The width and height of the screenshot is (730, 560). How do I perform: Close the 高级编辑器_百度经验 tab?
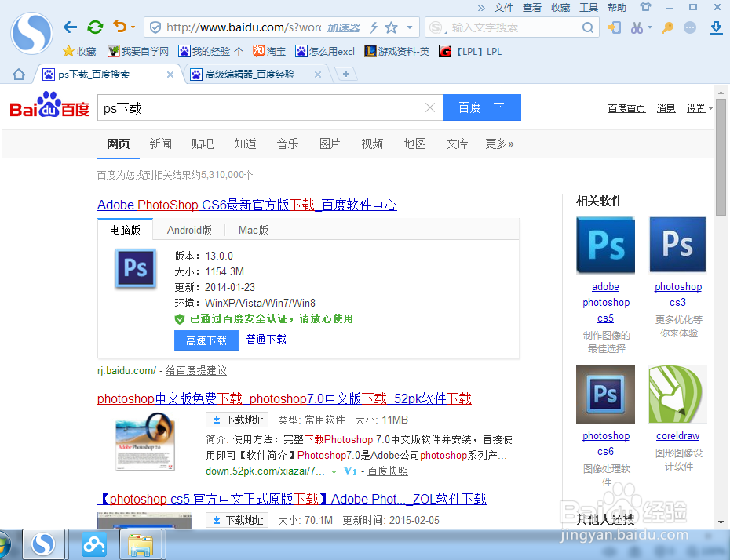pyautogui.click(x=318, y=75)
